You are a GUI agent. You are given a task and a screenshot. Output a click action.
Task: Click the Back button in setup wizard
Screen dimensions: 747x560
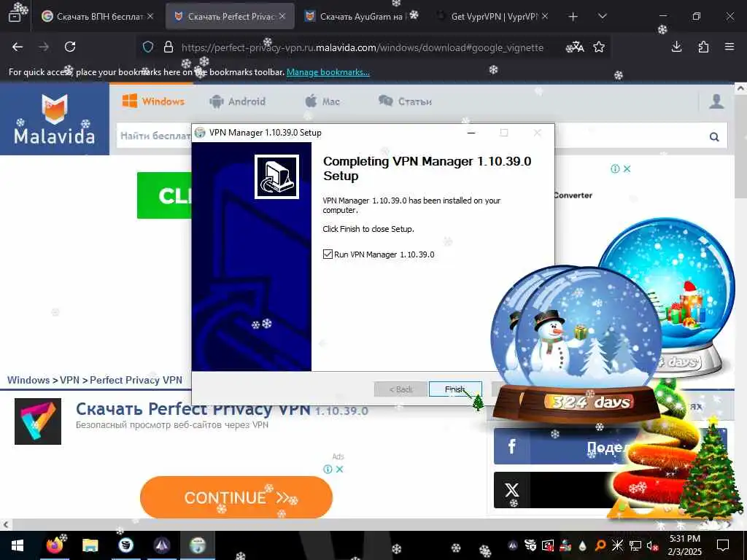tap(400, 389)
